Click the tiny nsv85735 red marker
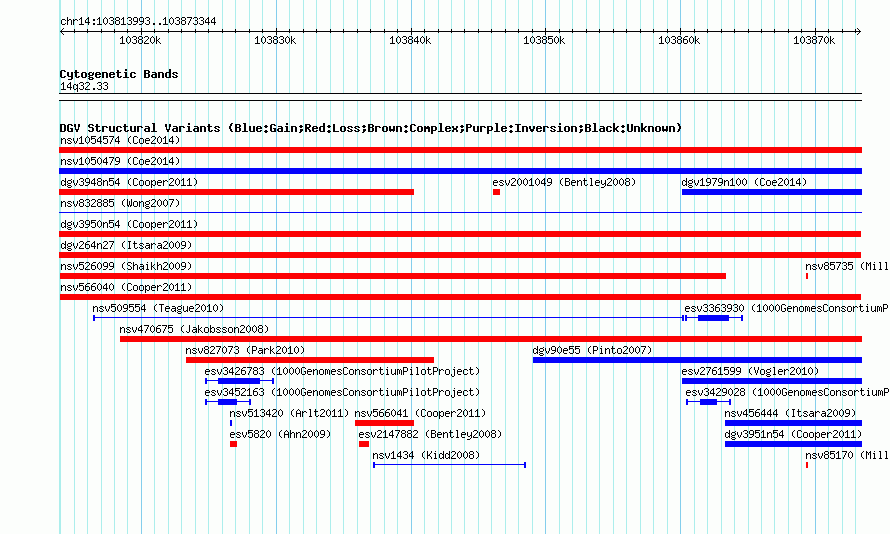The width and height of the screenshot is (890, 534). click(x=807, y=276)
